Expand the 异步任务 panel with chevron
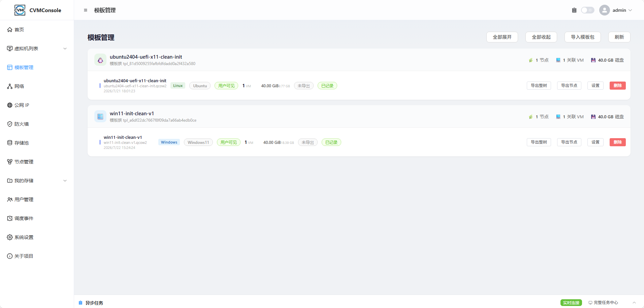Screen dimensions: 644x308 tap(634, 303)
